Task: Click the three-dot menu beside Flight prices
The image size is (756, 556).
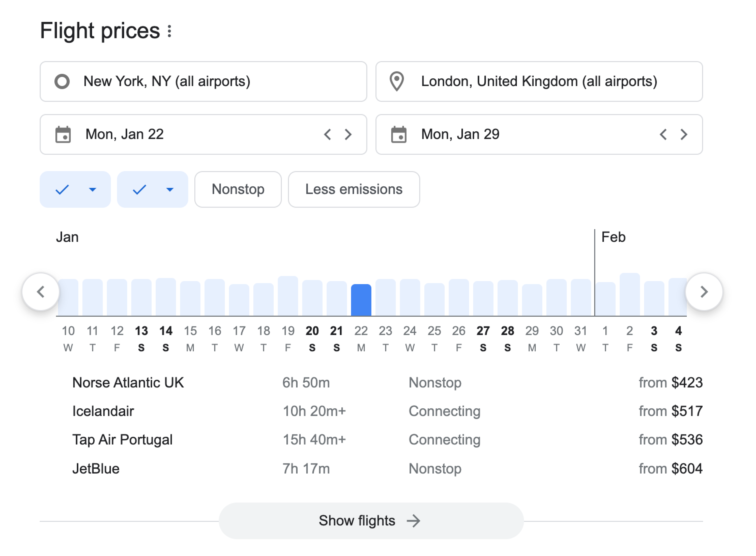Action: click(x=169, y=31)
